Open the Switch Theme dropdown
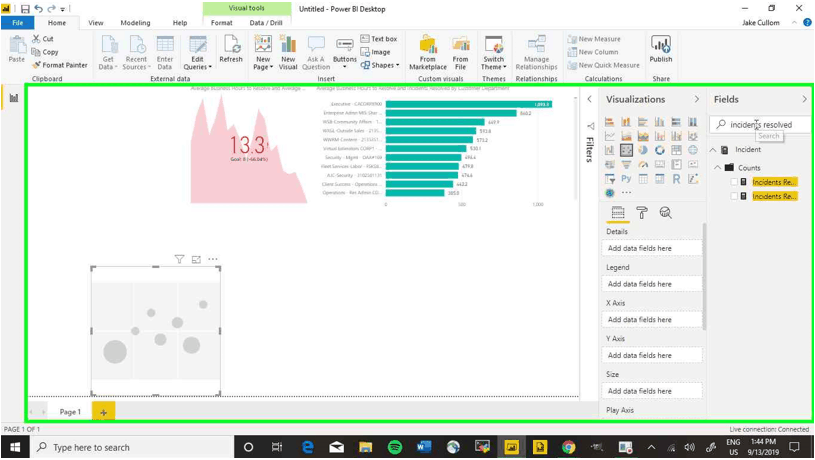Viewport: 815px width, 460px height. tap(494, 52)
